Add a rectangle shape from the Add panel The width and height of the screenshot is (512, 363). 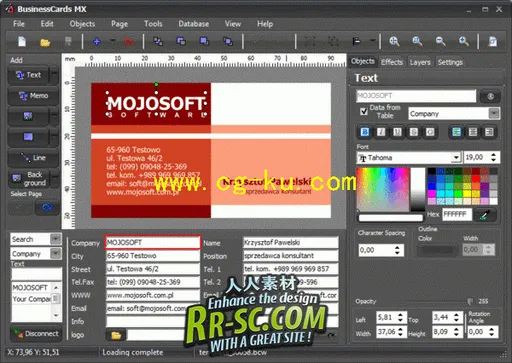(28, 137)
